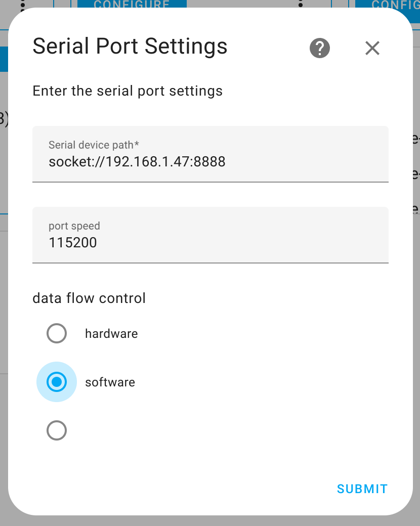Open the right three-dot overflow menu
The width and height of the screenshot is (420, 526).
coord(301,4)
